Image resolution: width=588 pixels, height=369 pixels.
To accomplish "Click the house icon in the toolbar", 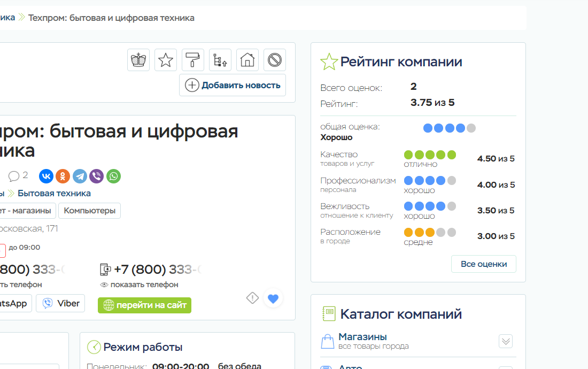I will click(247, 60).
